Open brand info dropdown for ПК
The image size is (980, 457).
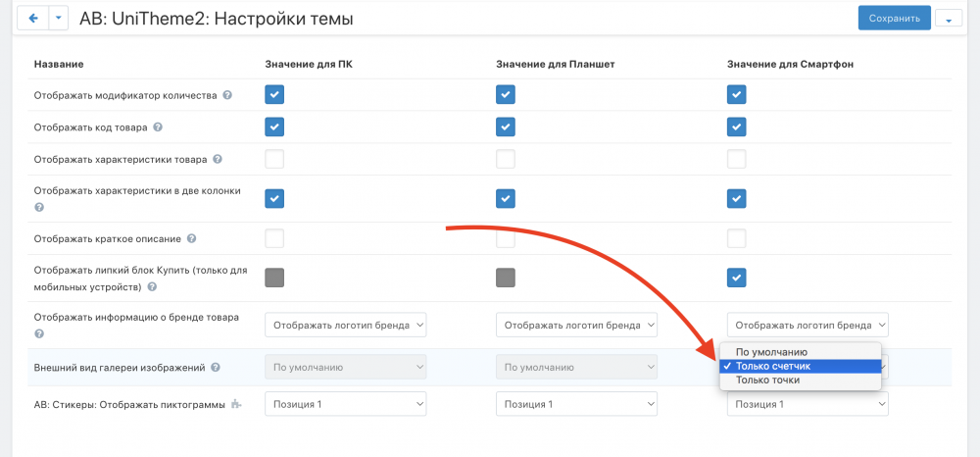pos(346,325)
